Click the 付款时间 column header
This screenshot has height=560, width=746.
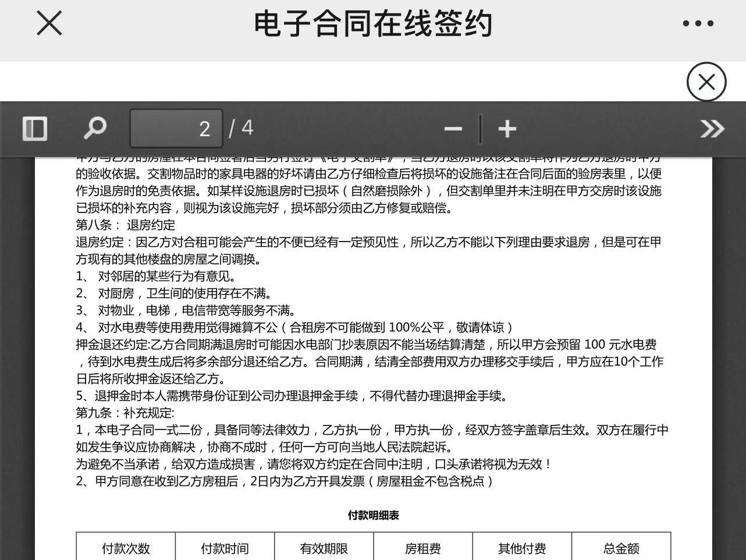click(225, 548)
